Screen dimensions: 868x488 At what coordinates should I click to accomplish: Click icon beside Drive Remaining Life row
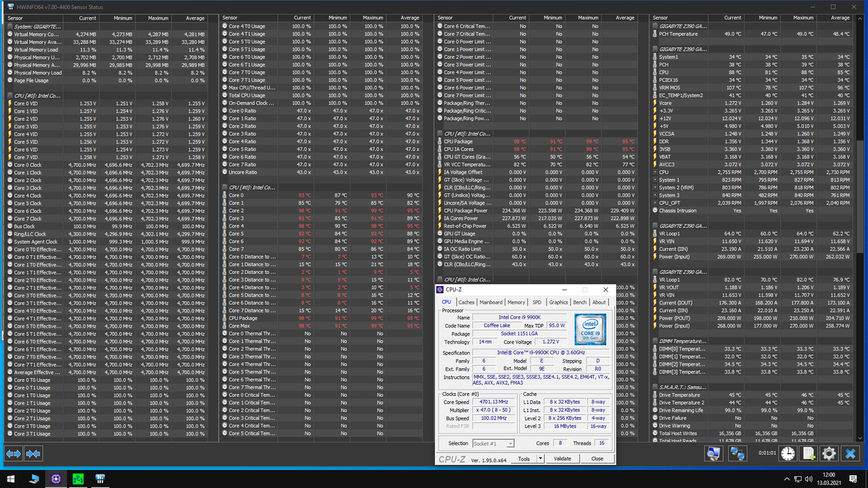(x=656, y=410)
